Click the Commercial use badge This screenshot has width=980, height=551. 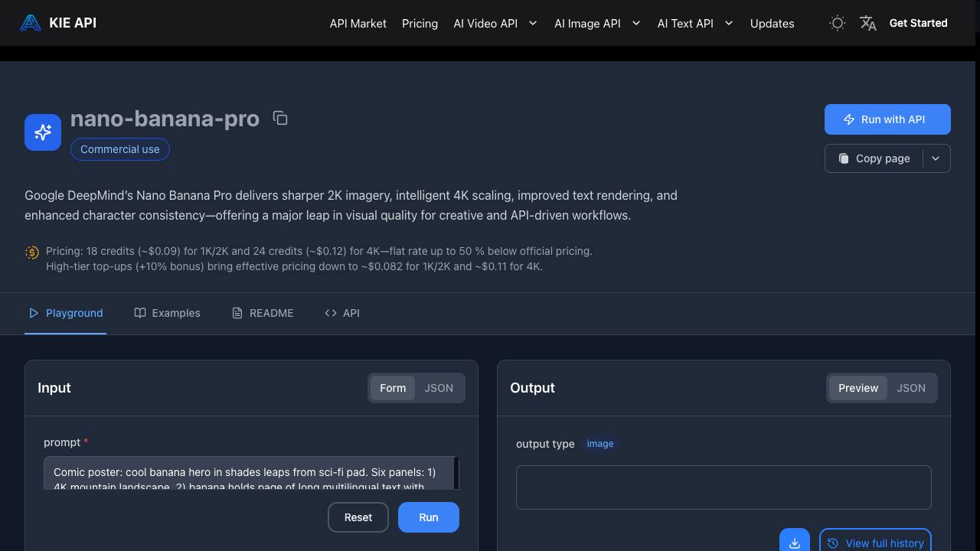[120, 149]
